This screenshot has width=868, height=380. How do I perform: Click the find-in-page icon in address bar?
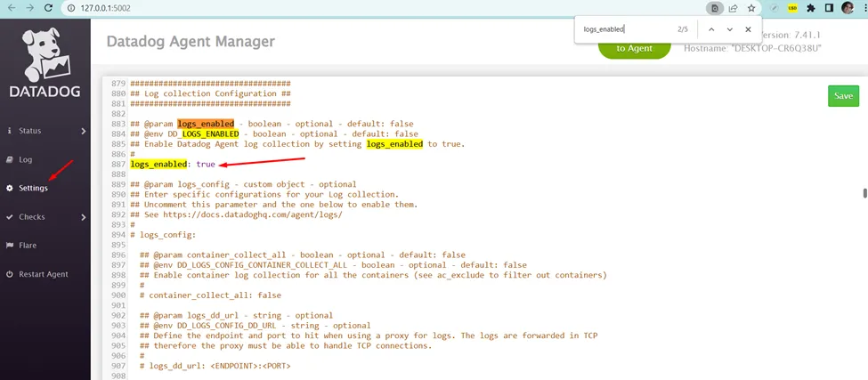tap(715, 8)
